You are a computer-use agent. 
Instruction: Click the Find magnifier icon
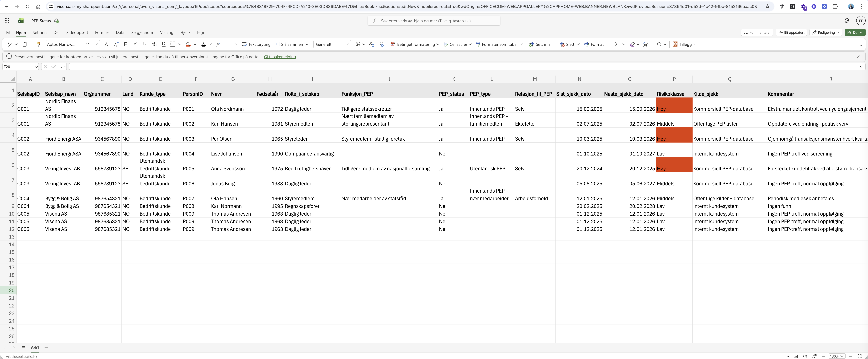[659, 44]
